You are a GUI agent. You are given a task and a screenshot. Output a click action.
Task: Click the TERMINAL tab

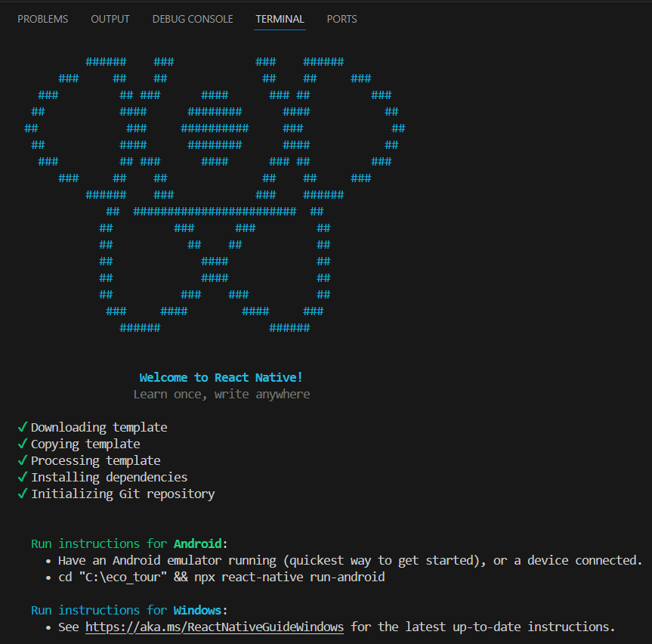click(280, 19)
